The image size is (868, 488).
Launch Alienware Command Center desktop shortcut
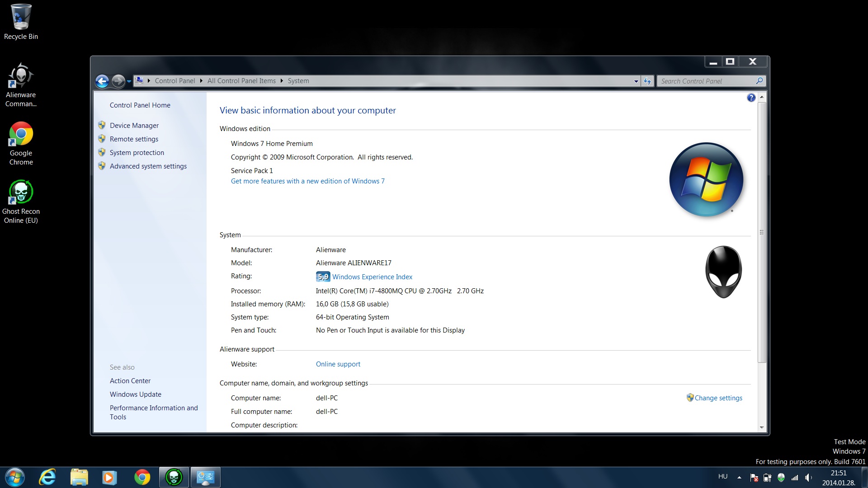coord(21,85)
